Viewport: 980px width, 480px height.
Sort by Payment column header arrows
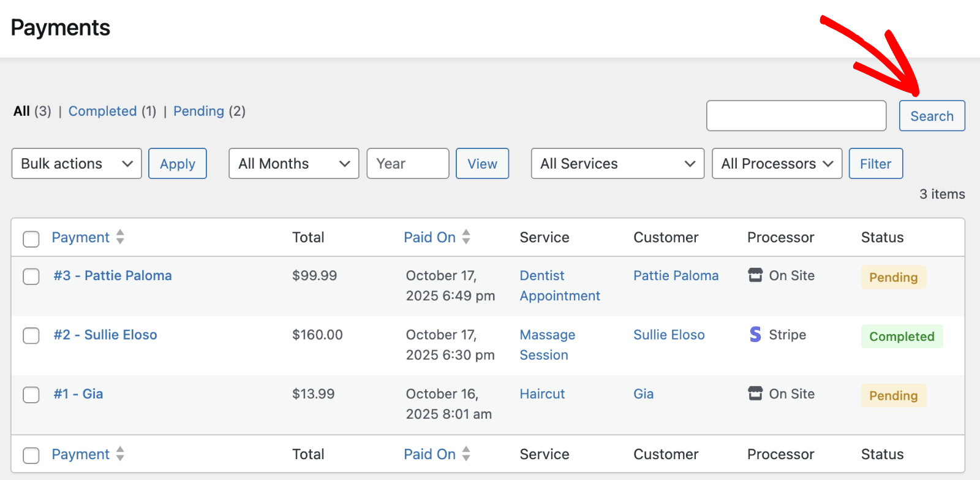point(120,237)
